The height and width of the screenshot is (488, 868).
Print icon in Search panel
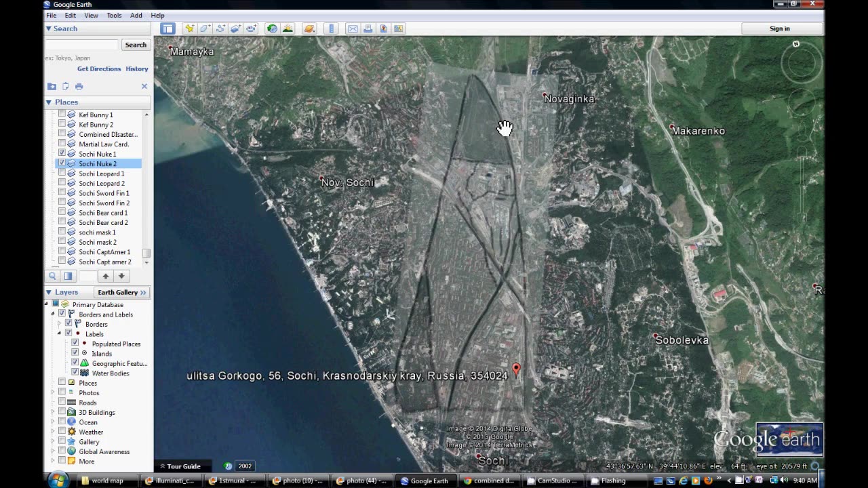click(79, 86)
